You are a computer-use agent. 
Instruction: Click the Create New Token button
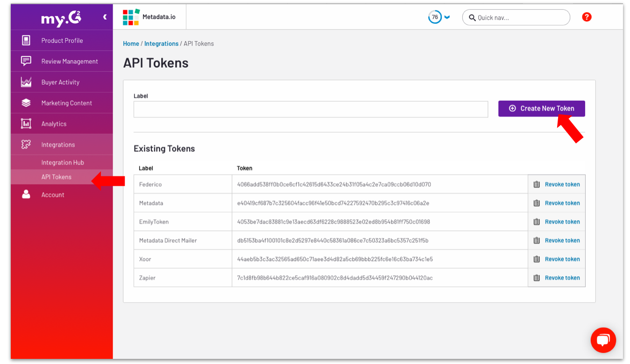pos(541,108)
